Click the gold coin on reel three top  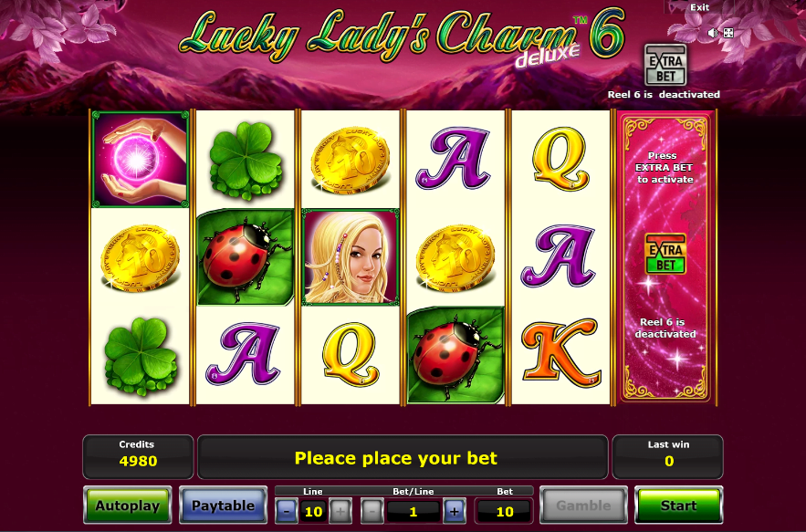coord(351,160)
